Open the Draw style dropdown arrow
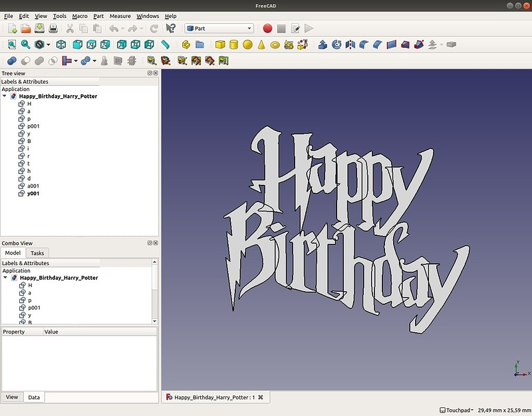This screenshot has height=416, width=532. (x=49, y=45)
